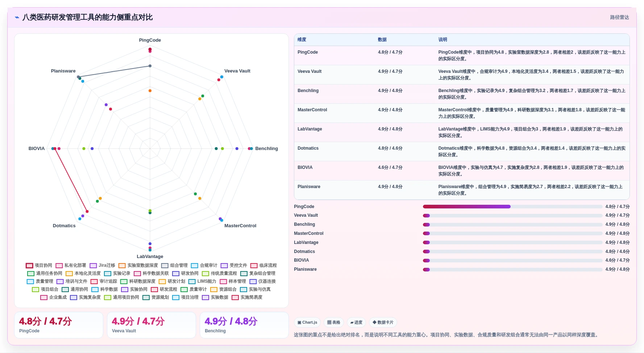Image resolution: width=644 pixels, height=353 pixels.
Task: Open the Chart.js view chip
Action: (307, 322)
